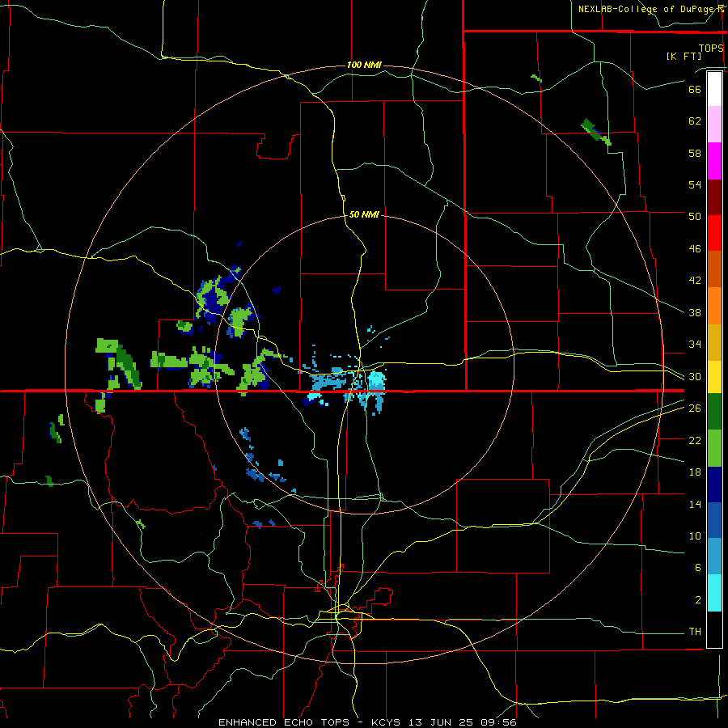Click the '22' legend value
The height and width of the screenshot is (728, 728).
coord(695,440)
